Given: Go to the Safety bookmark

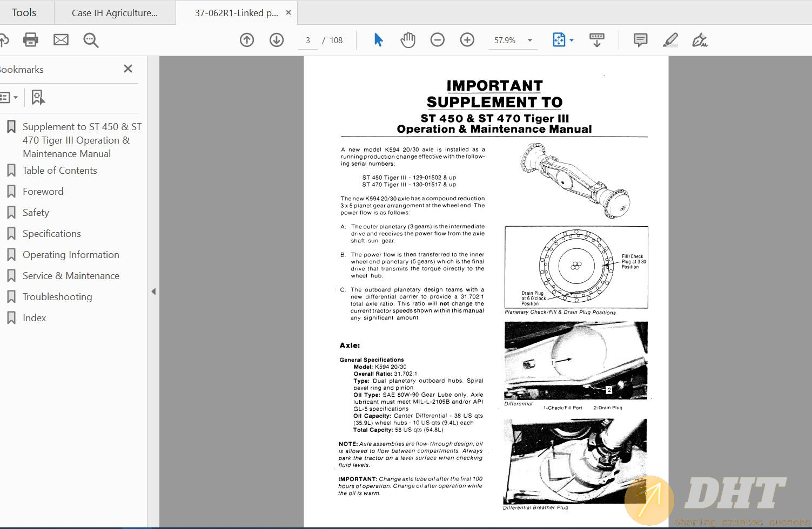Looking at the screenshot, I should pyautogui.click(x=36, y=213).
